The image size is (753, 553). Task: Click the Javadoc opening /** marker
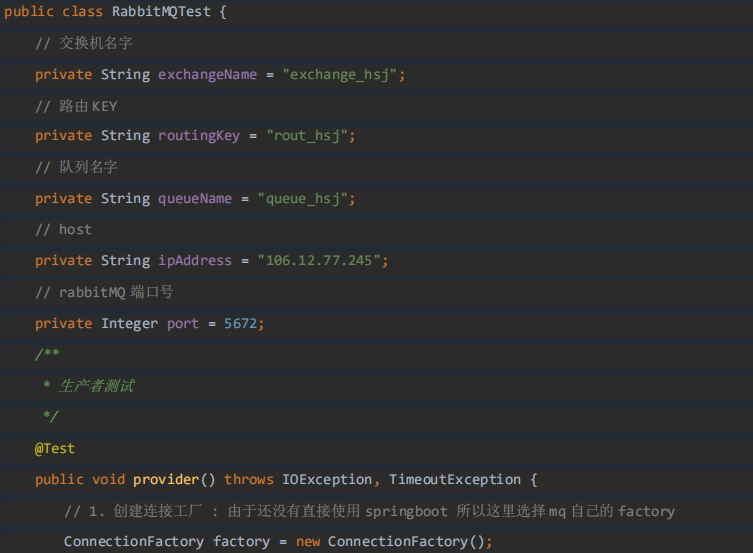[47, 354]
